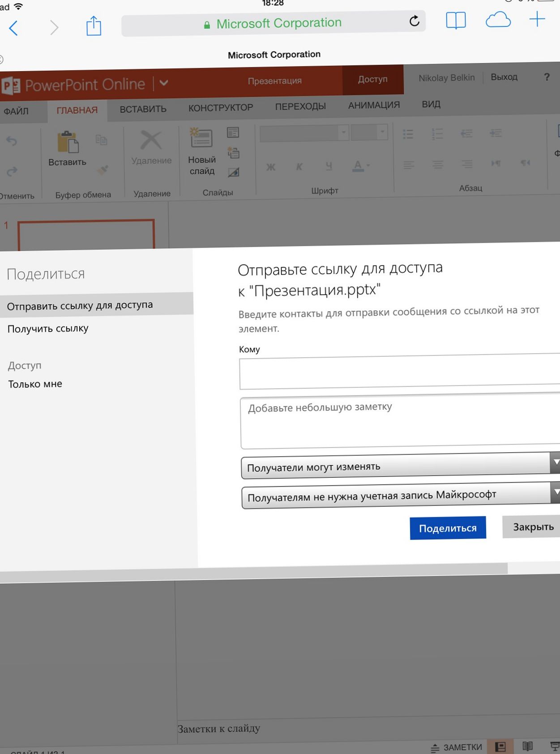
Task: Open a new Safari tab
Action: pos(537,19)
